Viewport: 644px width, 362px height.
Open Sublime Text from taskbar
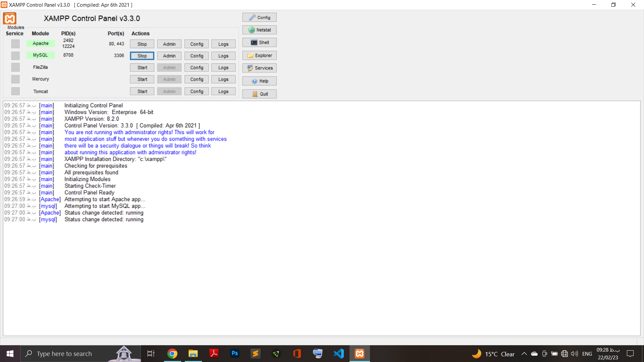(256, 354)
